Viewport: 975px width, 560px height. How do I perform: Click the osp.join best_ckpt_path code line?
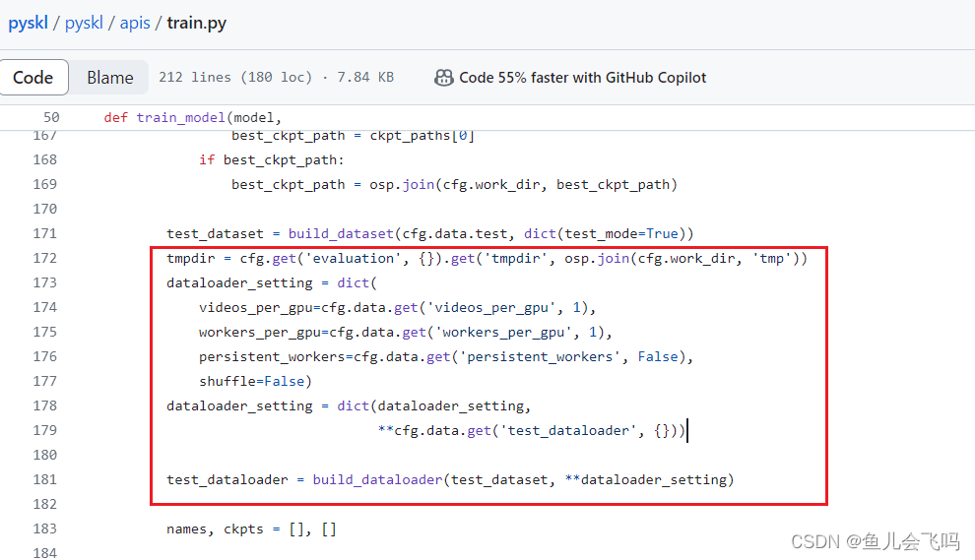pyautogui.click(x=455, y=185)
